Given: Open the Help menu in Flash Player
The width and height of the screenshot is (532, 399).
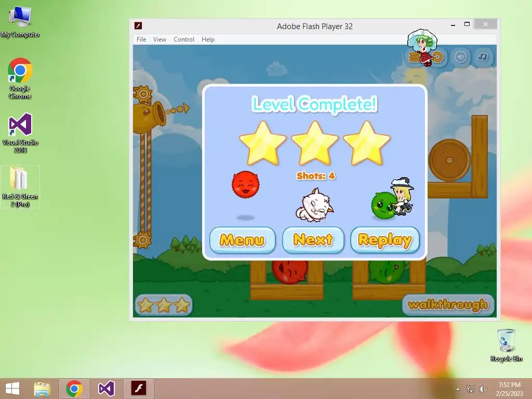Looking at the screenshot, I should coord(208,39).
